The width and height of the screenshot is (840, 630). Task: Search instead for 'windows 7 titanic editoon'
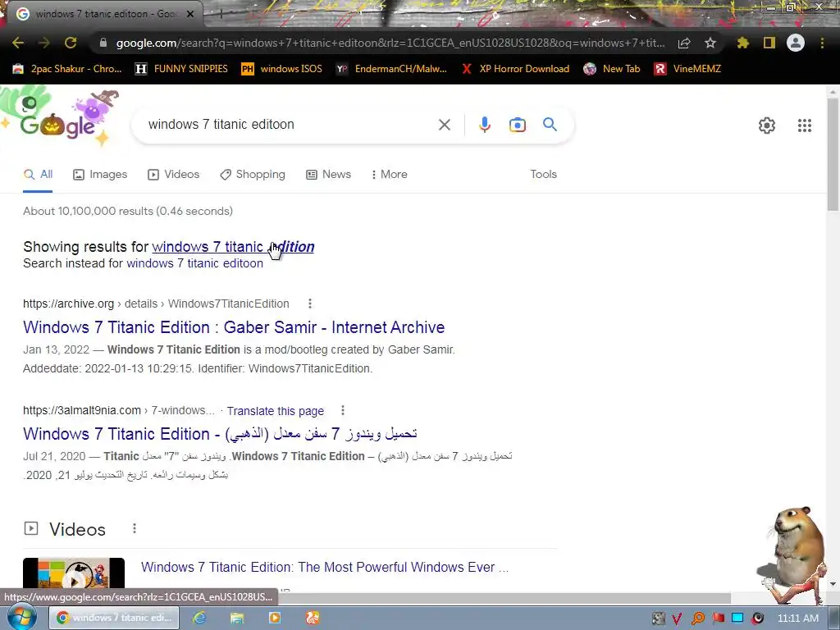(194, 263)
